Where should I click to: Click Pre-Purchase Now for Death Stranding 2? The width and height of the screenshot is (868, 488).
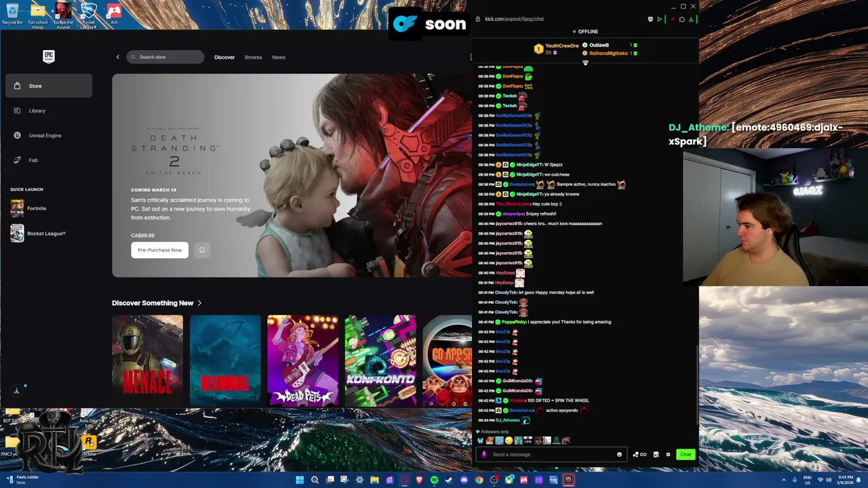tap(159, 250)
